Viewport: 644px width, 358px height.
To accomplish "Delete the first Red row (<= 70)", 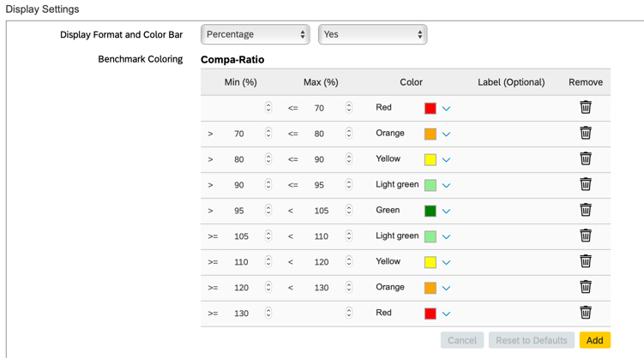I will click(x=585, y=107).
